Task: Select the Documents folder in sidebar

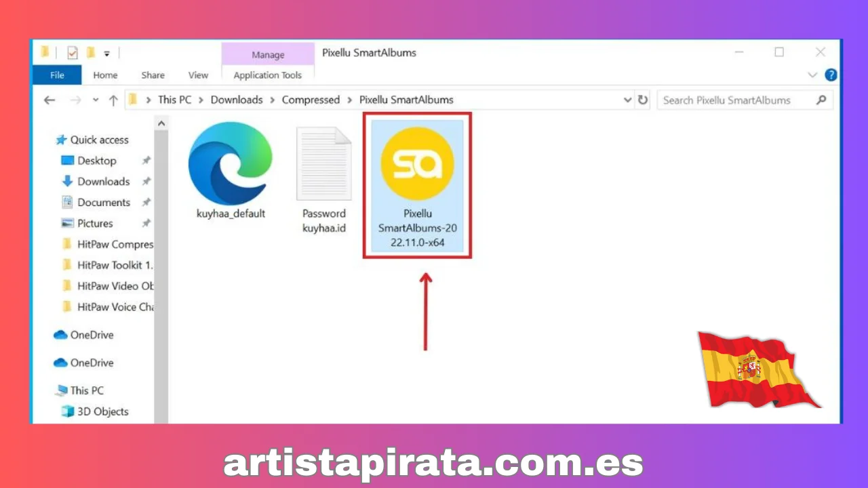Action: click(x=103, y=202)
